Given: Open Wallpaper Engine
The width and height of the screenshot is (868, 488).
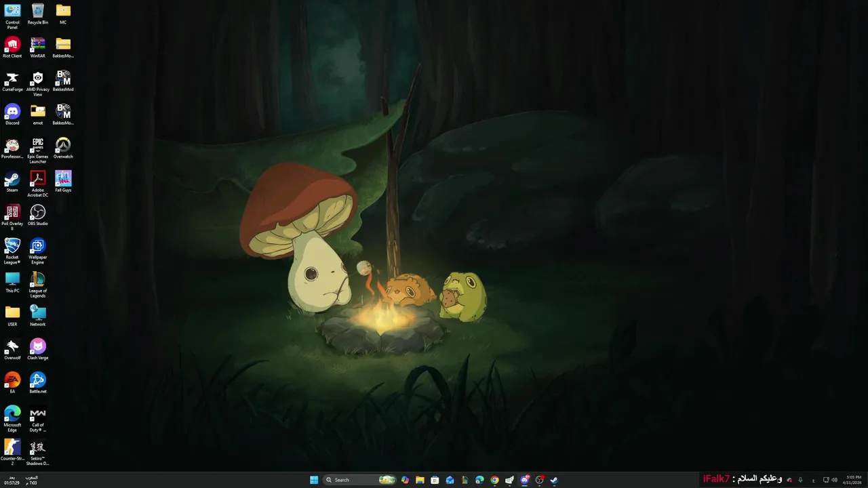Looking at the screenshot, I should pyautogui.click(x=38, y=251).
